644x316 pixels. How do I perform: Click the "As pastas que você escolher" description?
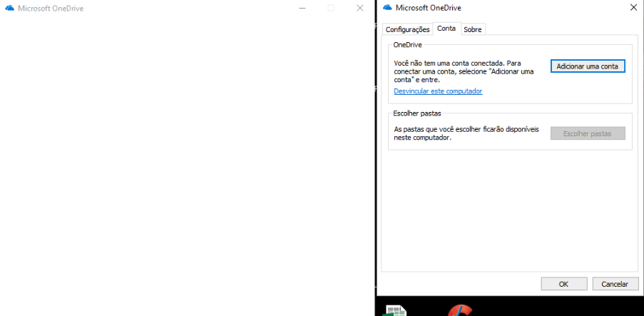click(x=466, y=133)
